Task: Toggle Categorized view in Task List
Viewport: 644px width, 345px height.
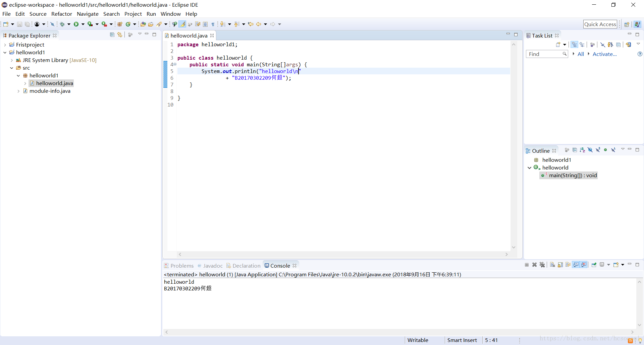Action: pos(575,45)
